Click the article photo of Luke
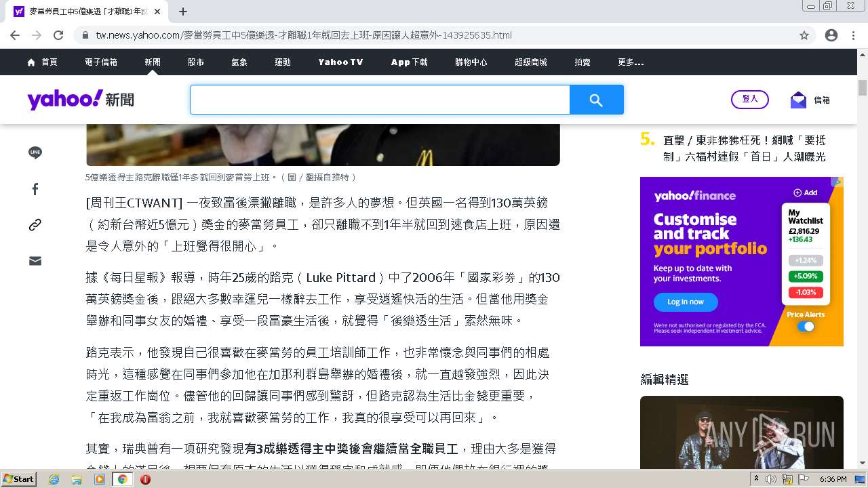This screenshot has width=868, height=488. pyautogui.click(x=323, y=144)
